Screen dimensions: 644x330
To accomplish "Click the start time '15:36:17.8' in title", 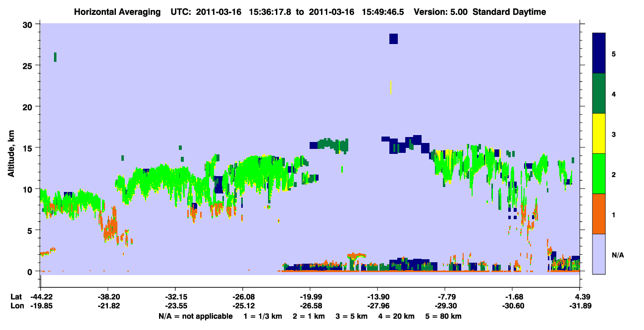I will coord(269,12).
